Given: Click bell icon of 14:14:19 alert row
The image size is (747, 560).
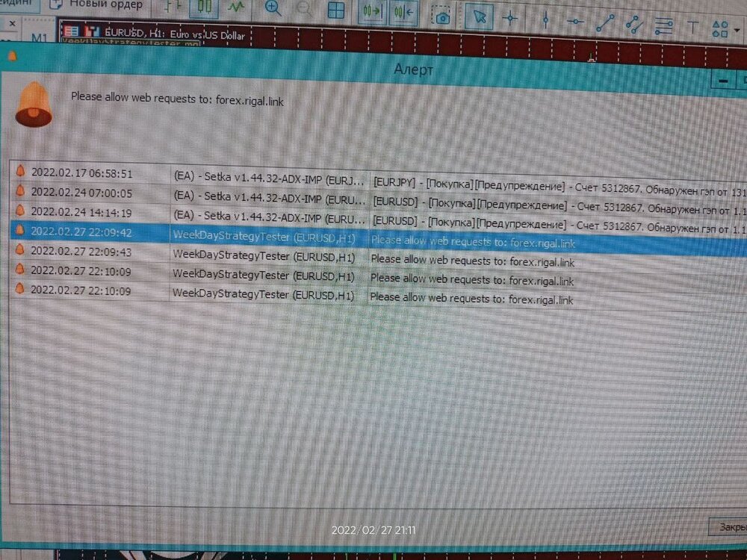Looking at the screenshot, I should pos(20,210).
